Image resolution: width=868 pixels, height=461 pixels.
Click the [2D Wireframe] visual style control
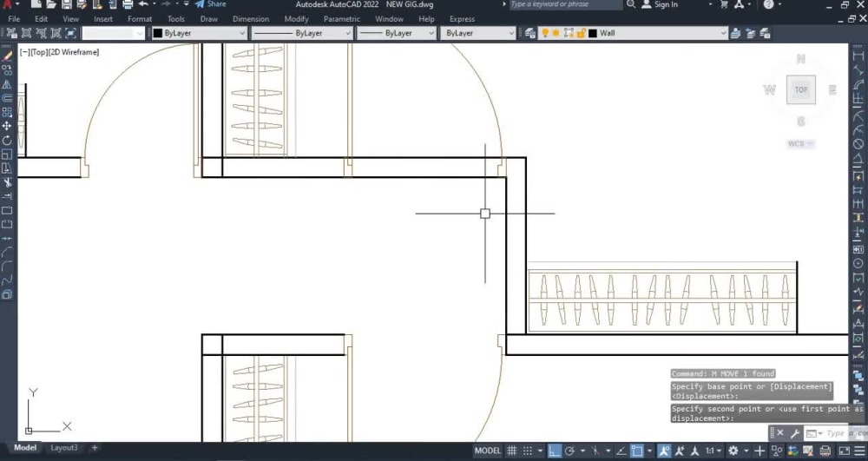(x=74, y=52)
